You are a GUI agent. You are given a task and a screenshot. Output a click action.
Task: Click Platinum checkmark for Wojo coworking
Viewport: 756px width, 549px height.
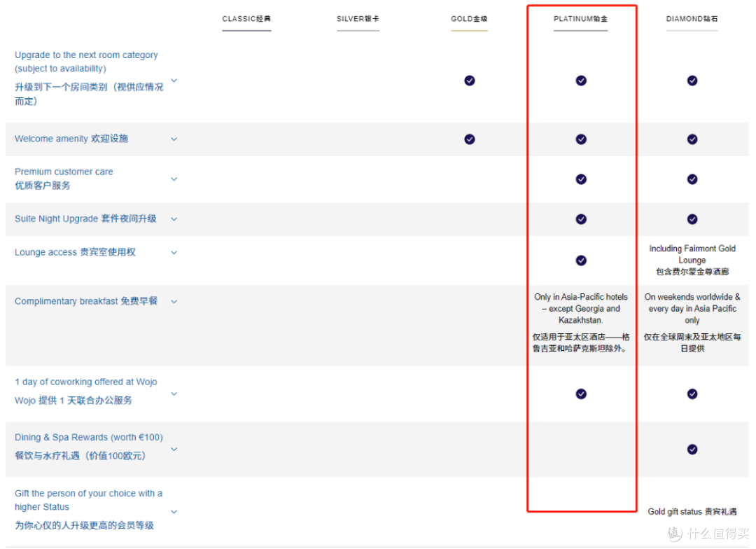click(x=581, y=394)
